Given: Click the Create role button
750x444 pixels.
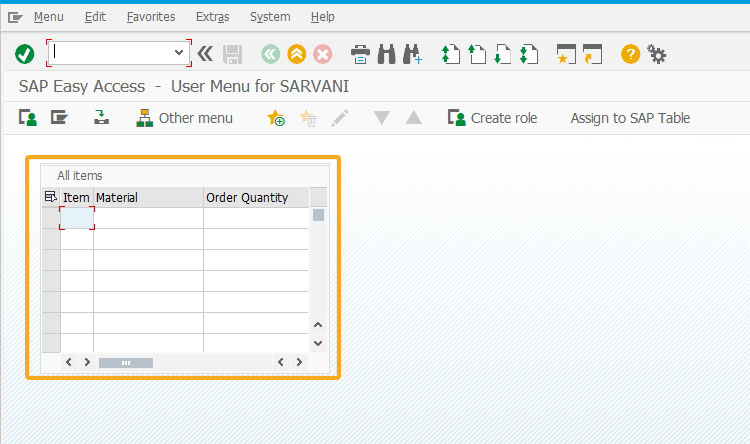Looking at the screenshot, I should [x=492, y=118].
